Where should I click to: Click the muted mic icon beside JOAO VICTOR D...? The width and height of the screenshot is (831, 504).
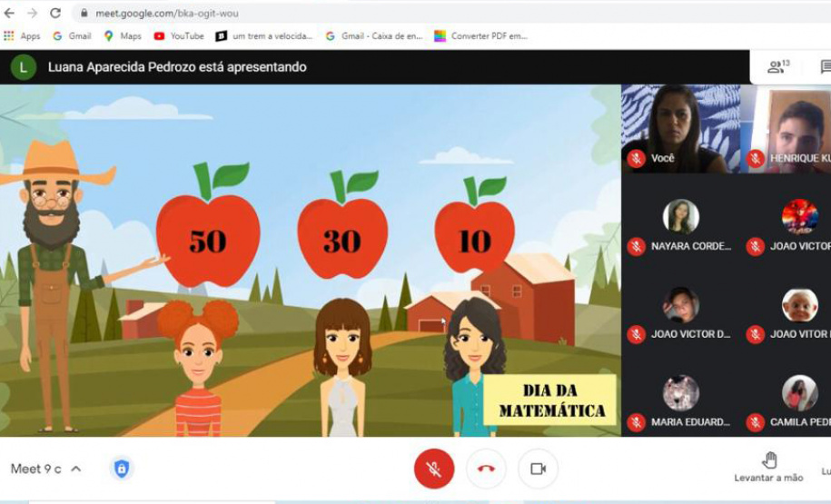636,334
